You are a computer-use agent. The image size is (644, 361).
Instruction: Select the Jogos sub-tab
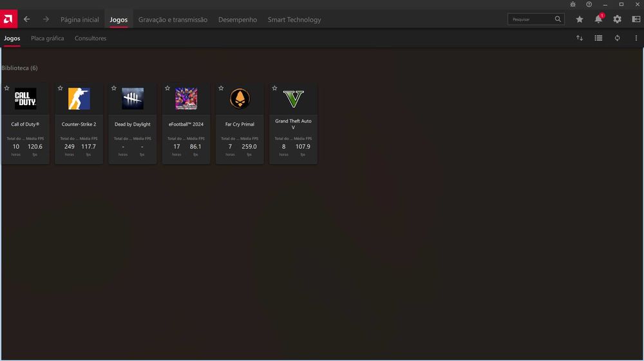pos(12,38)
